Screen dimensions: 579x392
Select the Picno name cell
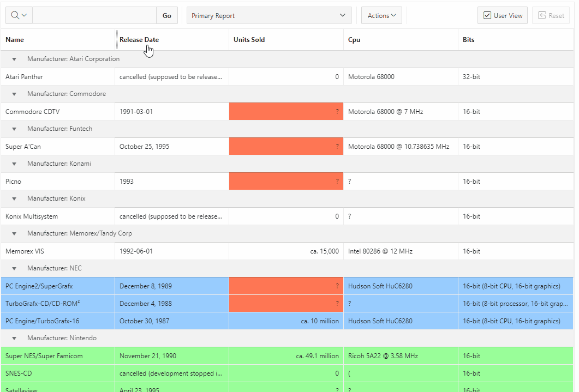click(58, 182)
